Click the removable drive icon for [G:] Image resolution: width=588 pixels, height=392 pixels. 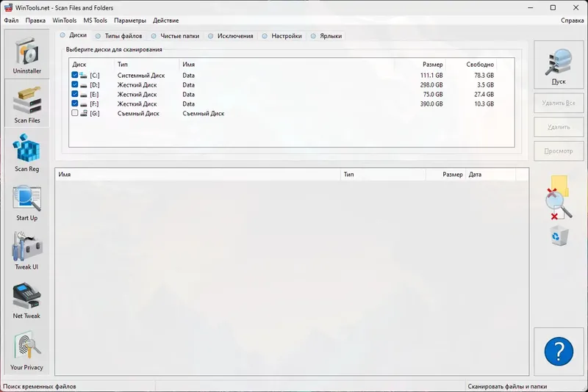pos(84,113)
